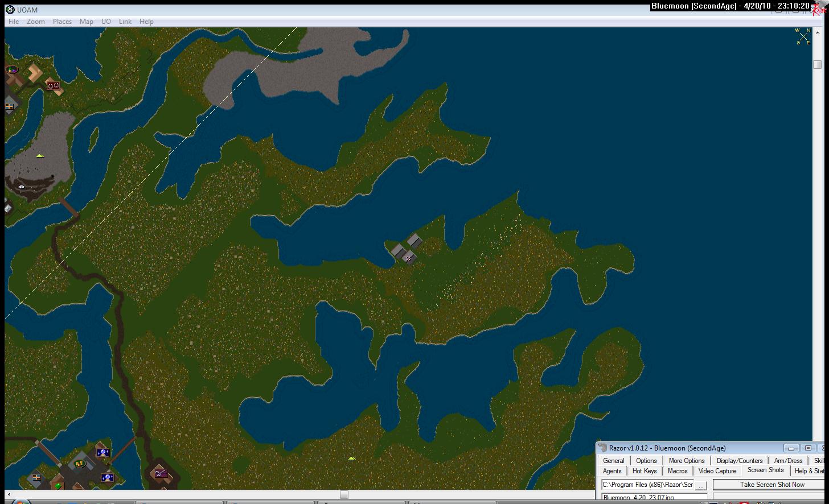Expand the Map menu
This screenshot has height=504, width=829.
[x=87, y=22]
